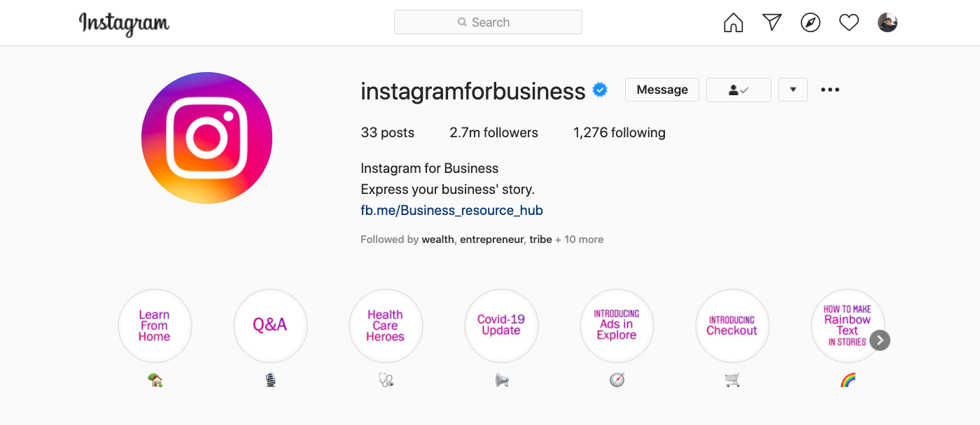Open fb.me/Business_resource_hub link
Viewport: 980px width, 425px height.
451,210
